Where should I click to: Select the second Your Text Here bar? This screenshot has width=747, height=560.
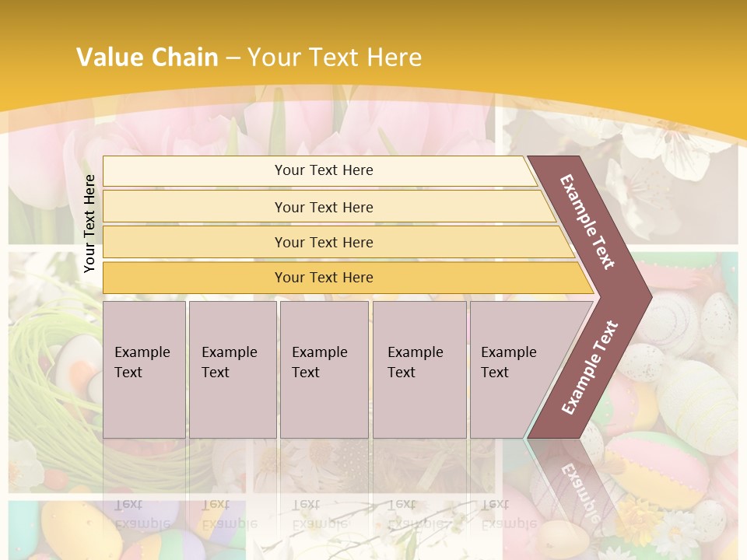point(323,207)
